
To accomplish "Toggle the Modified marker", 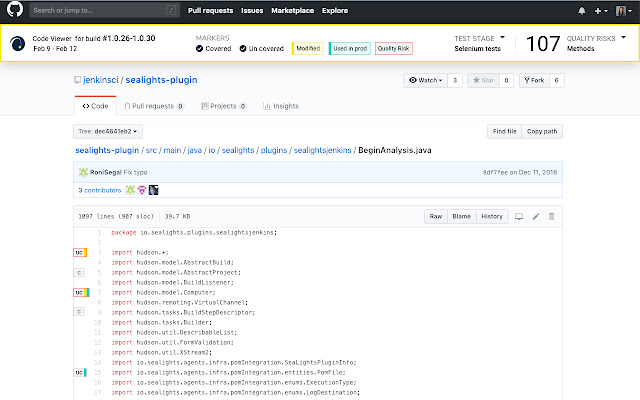I will 308,49.
